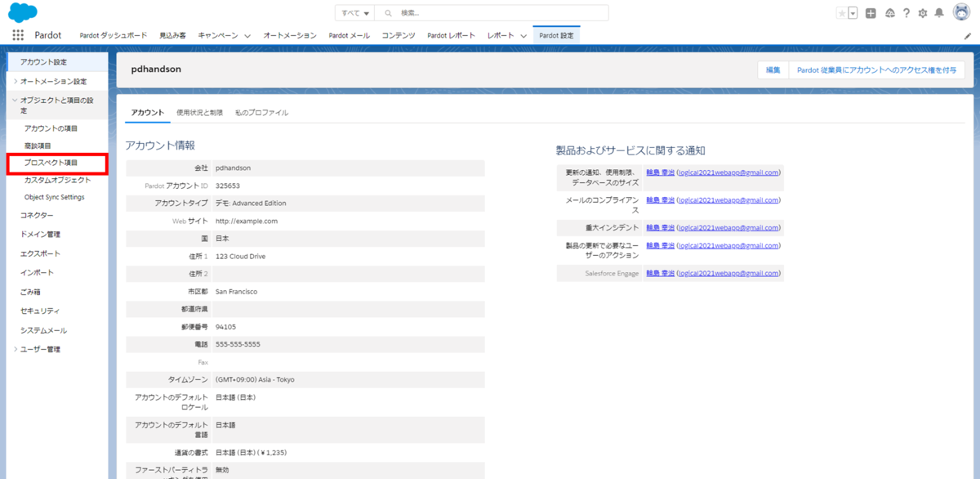Screen dimensions: 980x479
Task: Open セキュリティ in the sidebar
Action: [40, 311]
